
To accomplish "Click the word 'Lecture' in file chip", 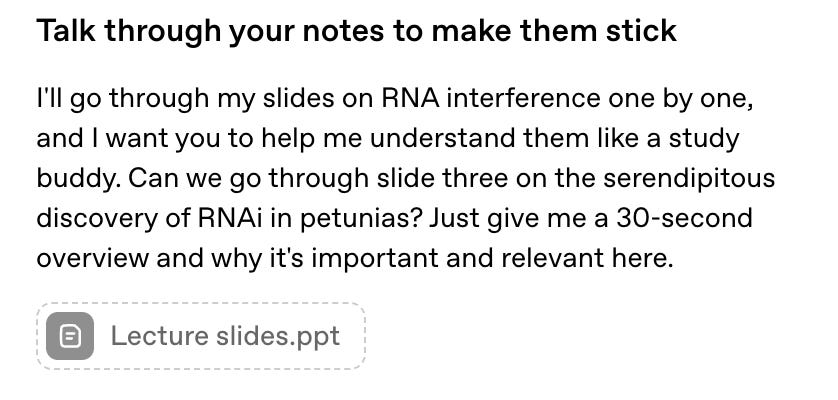I will click(159, 336).
